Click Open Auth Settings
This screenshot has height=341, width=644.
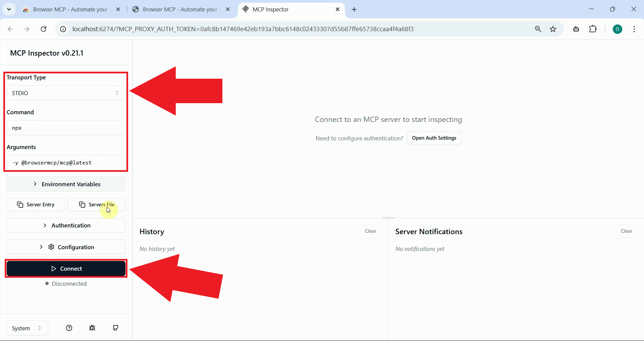pos(434,138)
